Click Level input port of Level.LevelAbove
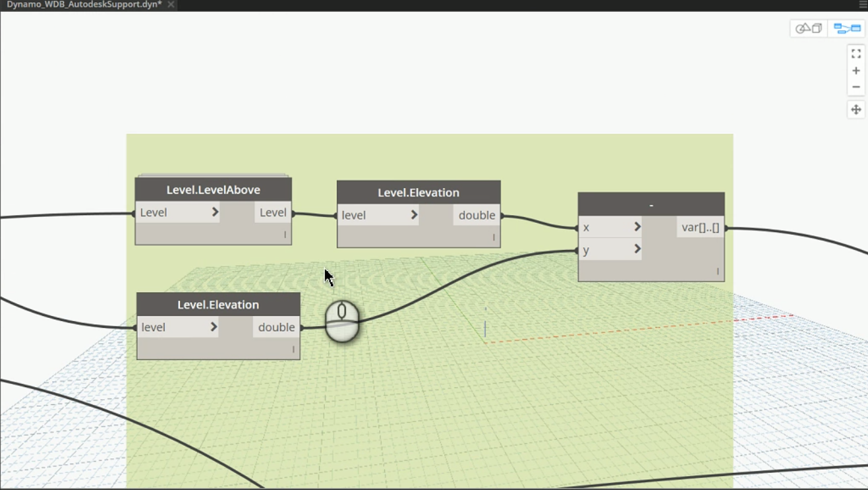868x490 pixels. coord(177,212)
